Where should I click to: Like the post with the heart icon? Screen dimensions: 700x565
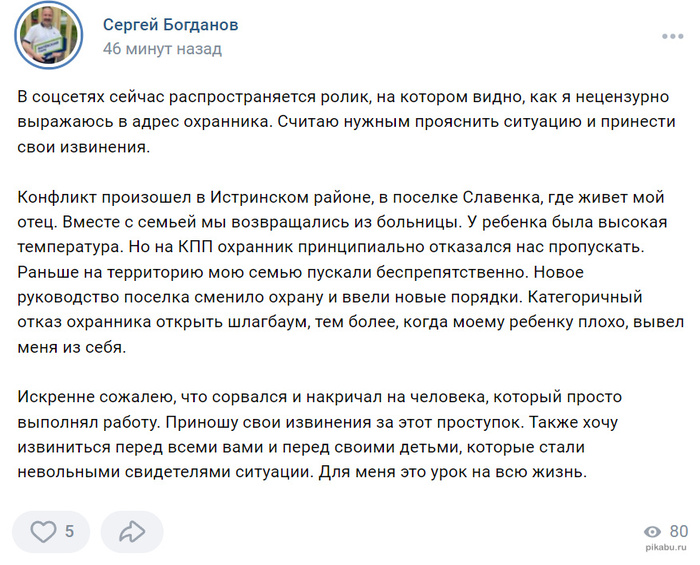tap(43, 532)
